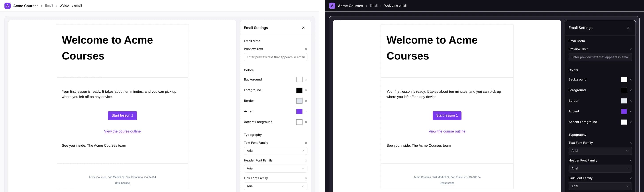Viewport: 644px width, 192px height.
Task: Open Header Font Family dropdown in dark window
Action: (x=600, y=169)
